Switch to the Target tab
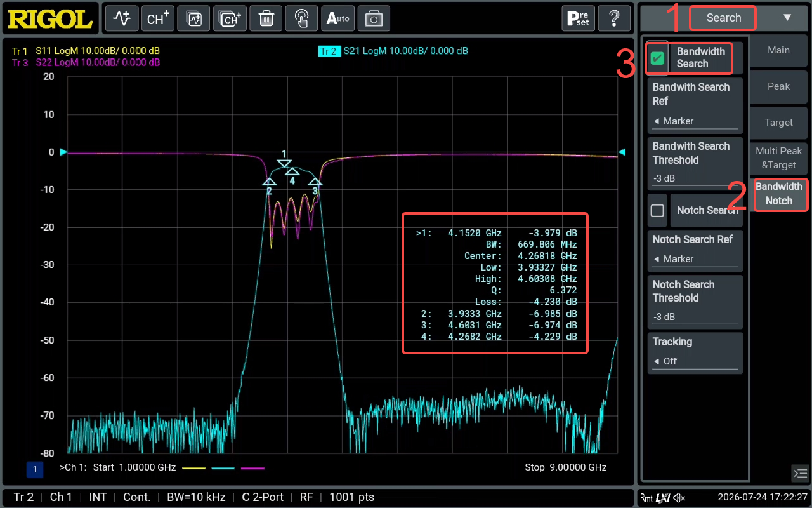The image size is (812, 508). 779,123
